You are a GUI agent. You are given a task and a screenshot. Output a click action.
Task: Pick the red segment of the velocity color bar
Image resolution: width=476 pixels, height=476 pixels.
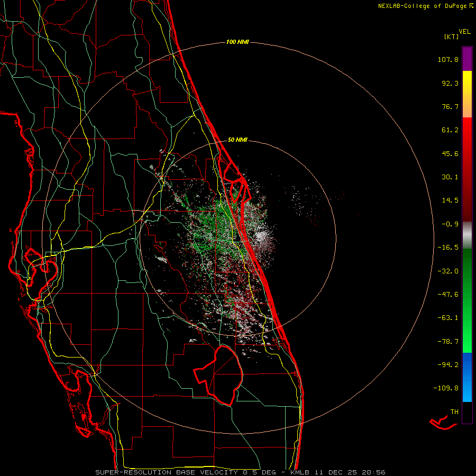(467, 169)
